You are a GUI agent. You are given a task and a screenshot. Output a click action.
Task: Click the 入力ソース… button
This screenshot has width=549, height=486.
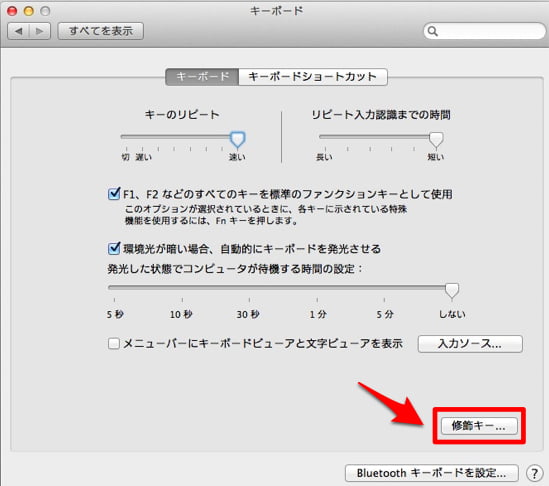(x=470, y=344)
